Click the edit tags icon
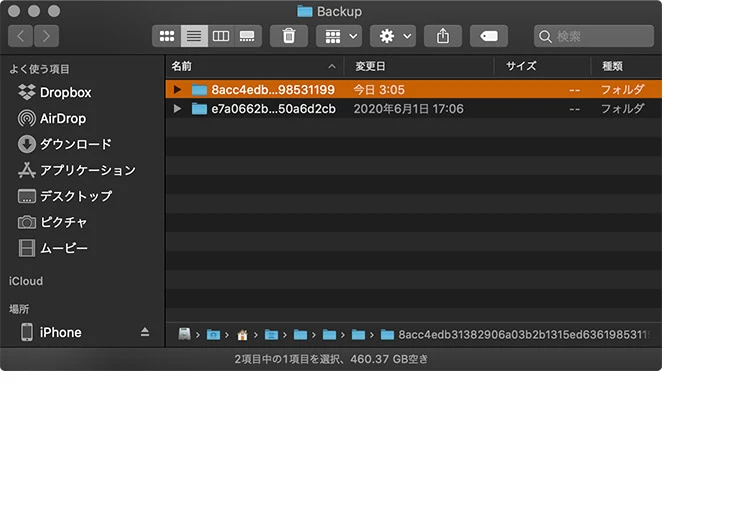The width and height of the screenshot is (739, 517). point(488,36)
